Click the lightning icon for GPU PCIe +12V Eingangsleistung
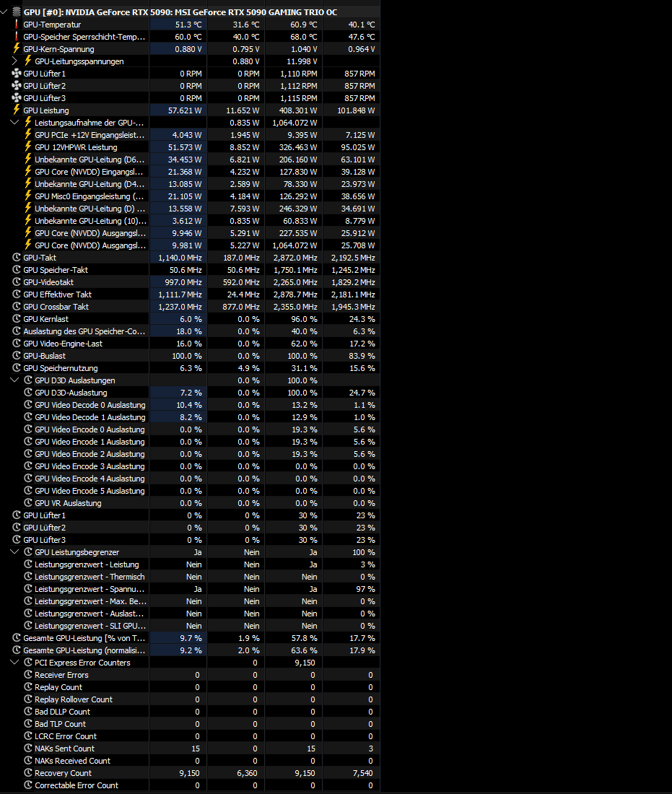The width and height of the screenshot is (672, 794). [28, 135]
